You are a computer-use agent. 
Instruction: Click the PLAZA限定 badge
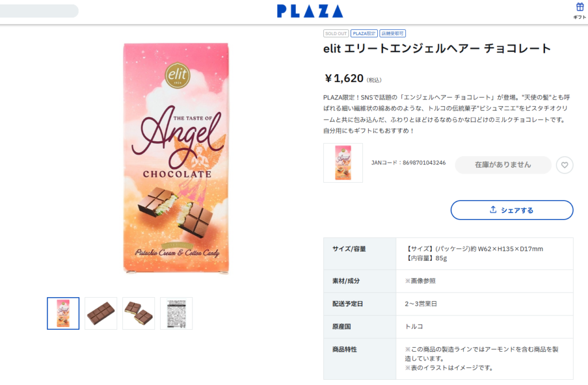tap(363, 33)
